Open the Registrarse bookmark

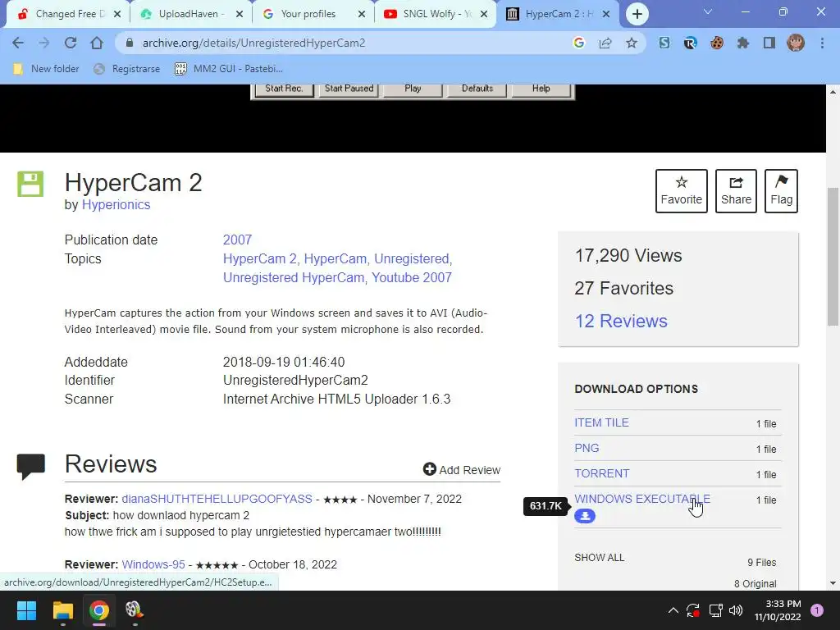[126, 69]
